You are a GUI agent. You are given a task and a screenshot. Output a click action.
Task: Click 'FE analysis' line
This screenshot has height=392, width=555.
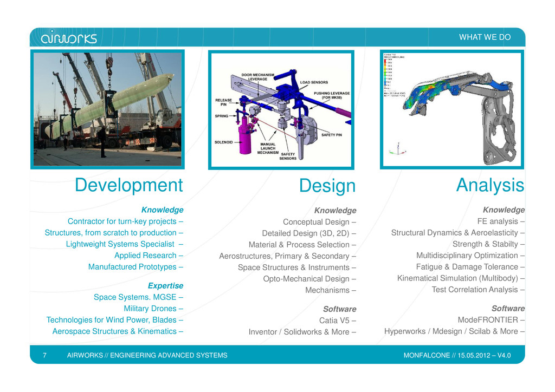pyautogui.click(x=501, y=221)
